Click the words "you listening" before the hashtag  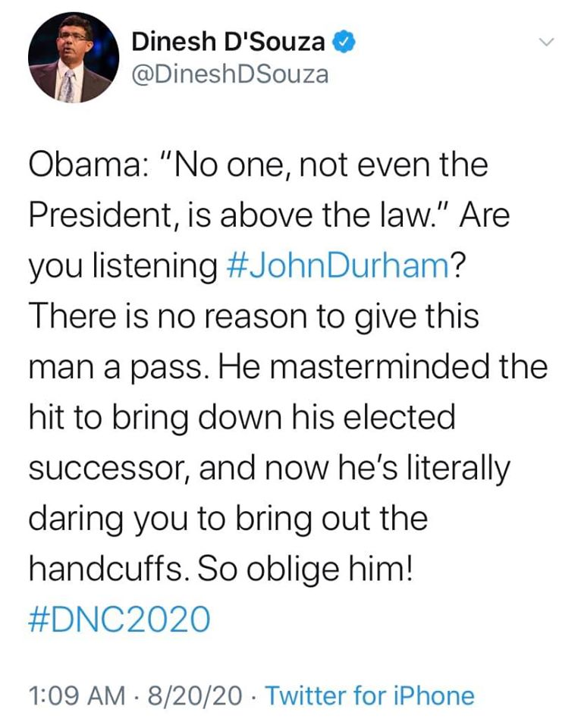click(123, 267)
